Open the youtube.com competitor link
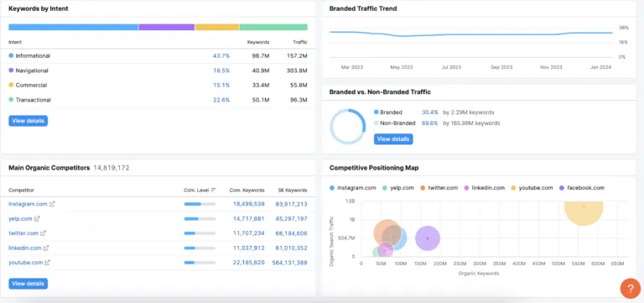 26,263
